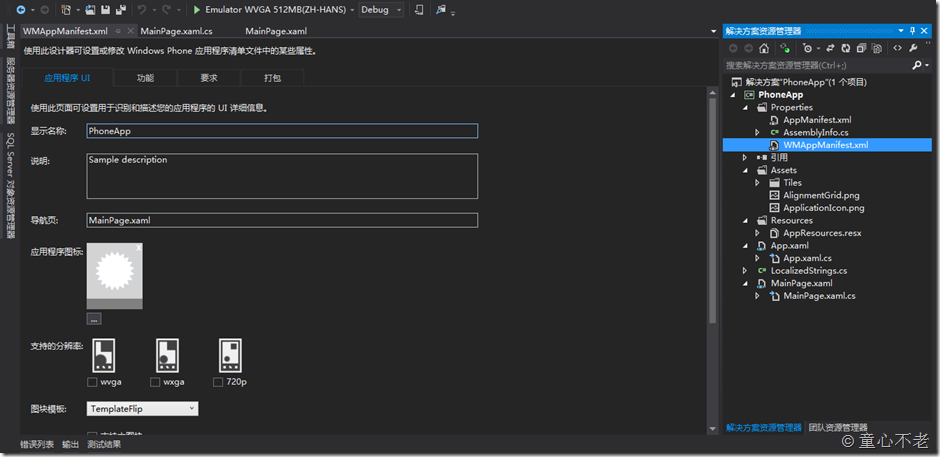
Task: Click in the 显示名称 field containing PhoneApp
Action: point(282,131)
